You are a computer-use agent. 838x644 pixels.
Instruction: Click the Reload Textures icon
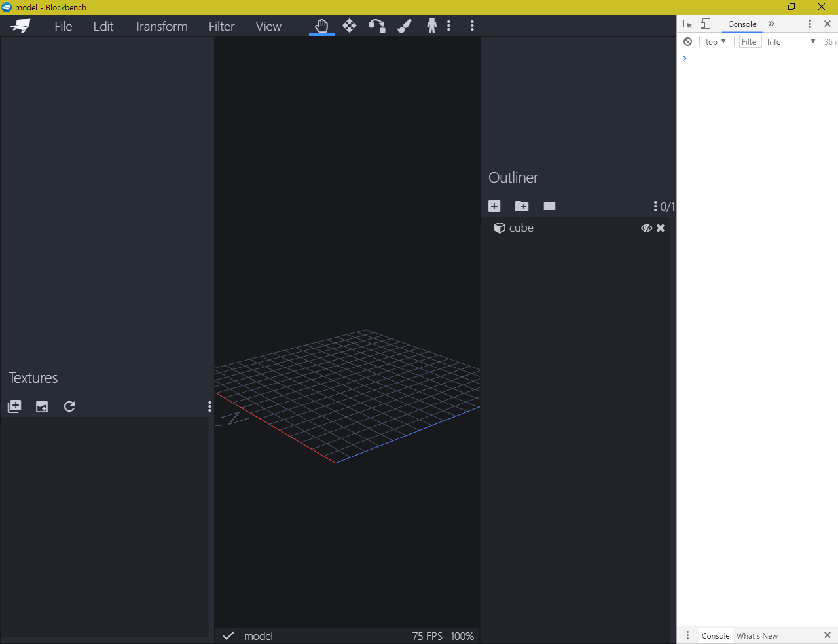pyautogui.click(x=69, y=406)
